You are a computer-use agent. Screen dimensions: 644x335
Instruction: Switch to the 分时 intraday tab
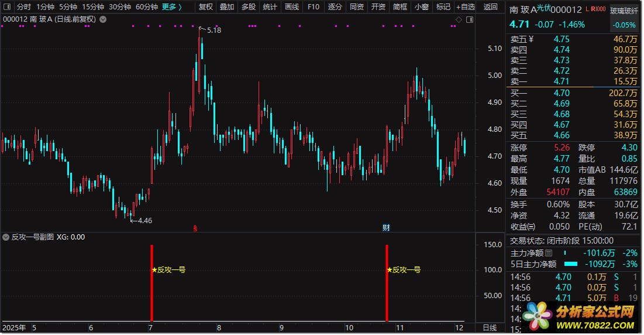pyautogui.click(x=23, y=7)
